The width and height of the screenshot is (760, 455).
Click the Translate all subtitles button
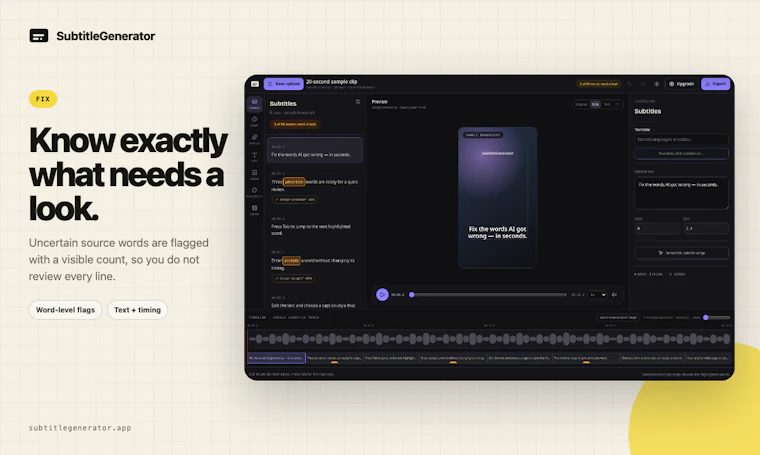point(681,154)
